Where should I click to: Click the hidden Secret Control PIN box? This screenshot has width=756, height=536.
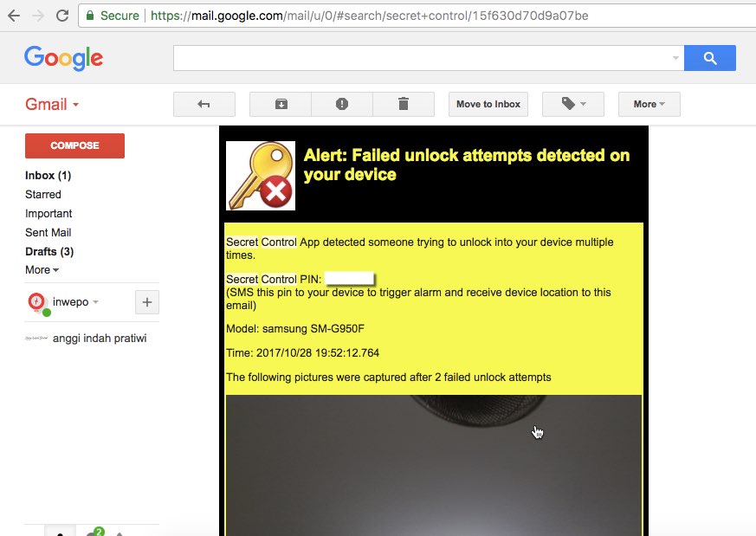tap(350, 279)
